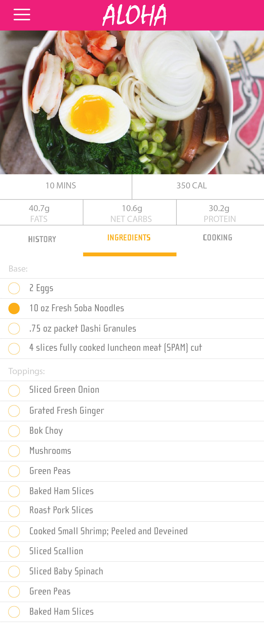Check off Sliced Scallion
Screen dimensions: 264x644
(x=14, y=551)
